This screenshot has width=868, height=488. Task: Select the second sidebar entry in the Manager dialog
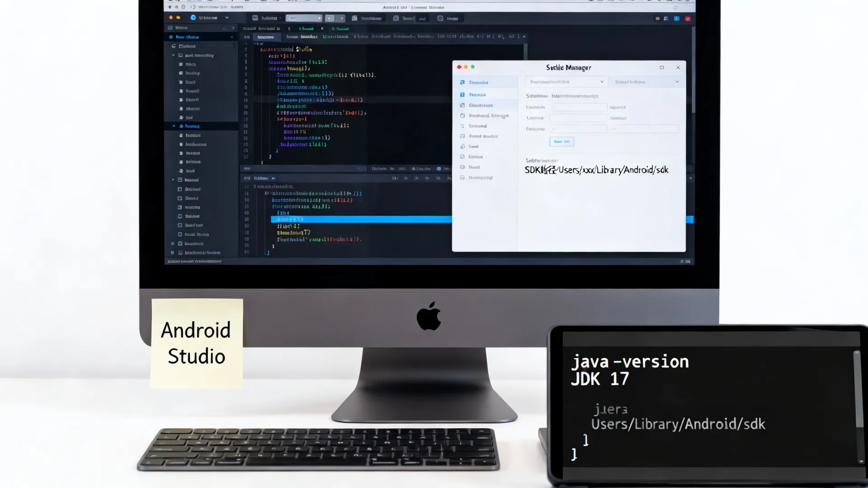pyautogui.click(x=486, y=95)
